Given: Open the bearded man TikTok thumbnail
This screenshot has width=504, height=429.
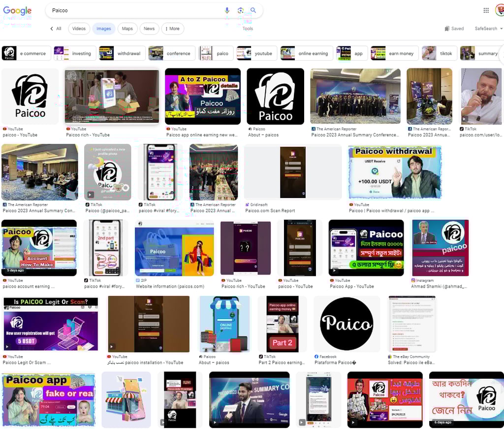Looking at the screenshot, I should click(x=481, y=96).
